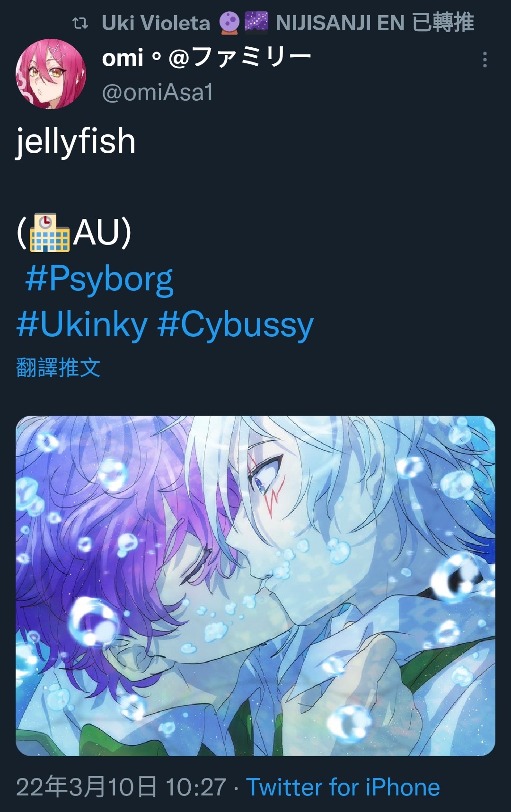Open the #Psyborg hashtag
This screenshot has height=812, width=511.
pyautogui.click(x=99, y=279)
